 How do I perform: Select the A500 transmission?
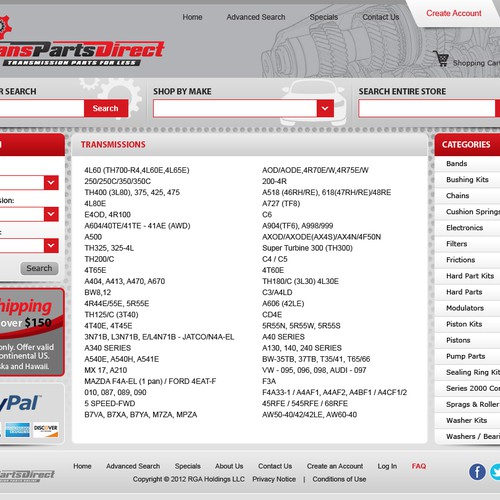[x=93, y=237]
